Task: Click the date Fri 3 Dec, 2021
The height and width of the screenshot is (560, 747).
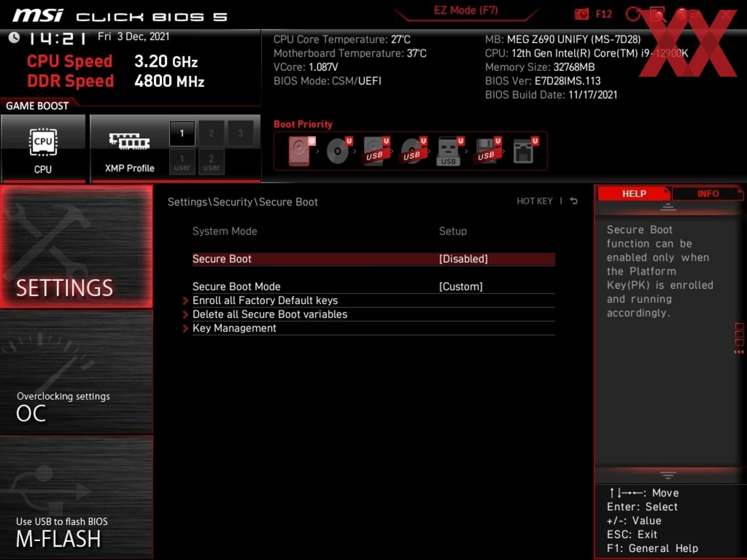Action: point(133,37)
